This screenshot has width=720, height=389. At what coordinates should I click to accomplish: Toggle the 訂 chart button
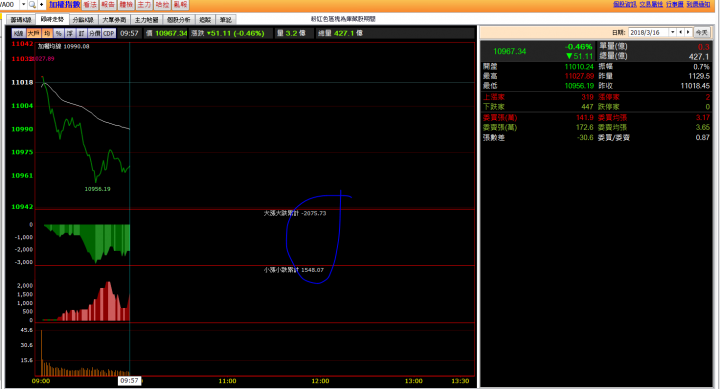(x=81, y=33)
